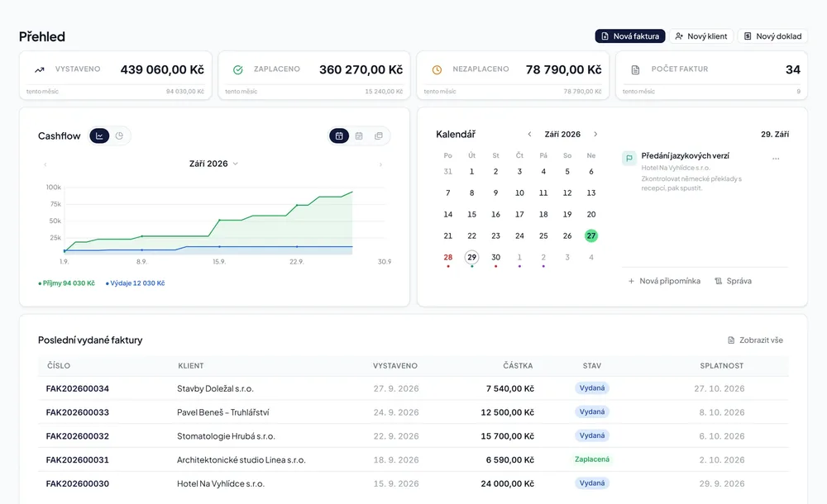Sort invoices by the SPLATNOST column header
The image size is (827, 504).
coord(721,366)
